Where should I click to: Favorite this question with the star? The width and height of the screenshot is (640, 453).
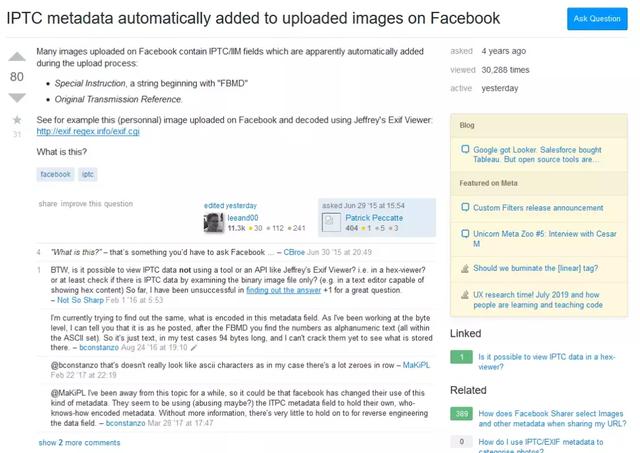pos(17,120)
